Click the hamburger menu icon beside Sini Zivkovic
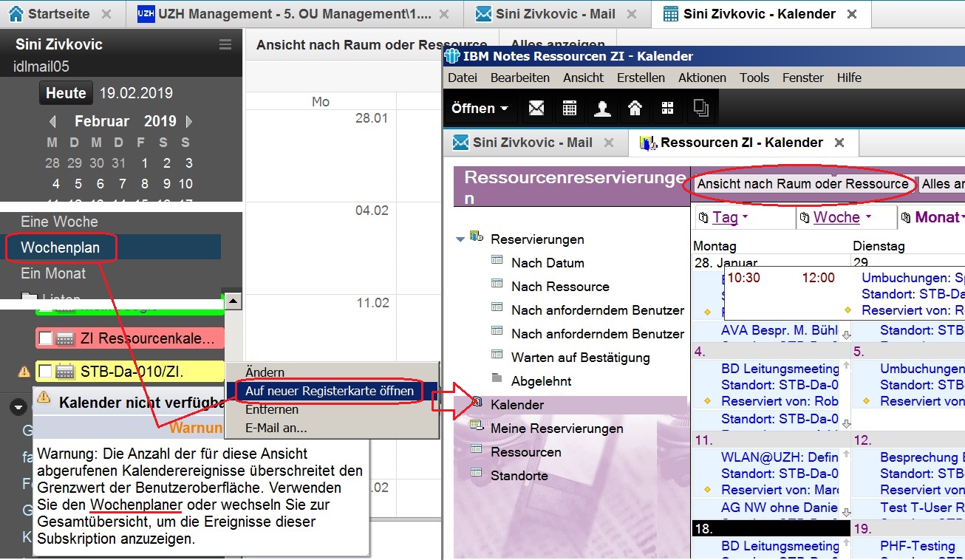Image resolution: width=965 pixels, height=560 pixels. point(225,45)
